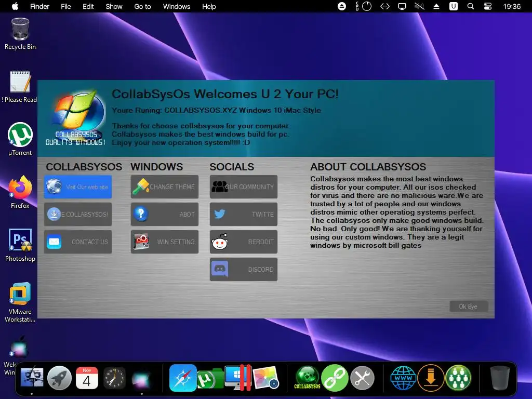Viewport: 532px width, 399px height.
Task: Click the green chain link dock icon
Action: coord(335,378)
